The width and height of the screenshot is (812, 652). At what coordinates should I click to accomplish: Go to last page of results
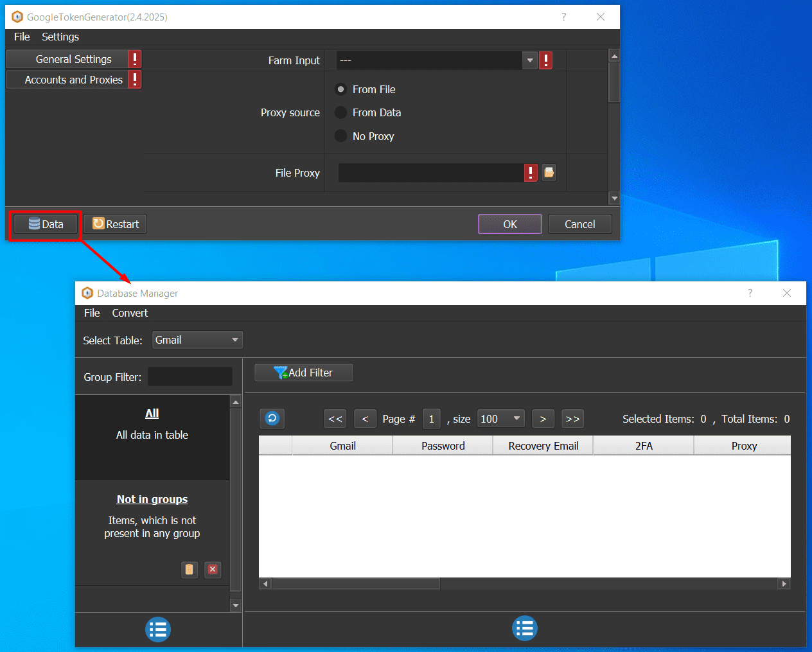(x=572, y=419)
